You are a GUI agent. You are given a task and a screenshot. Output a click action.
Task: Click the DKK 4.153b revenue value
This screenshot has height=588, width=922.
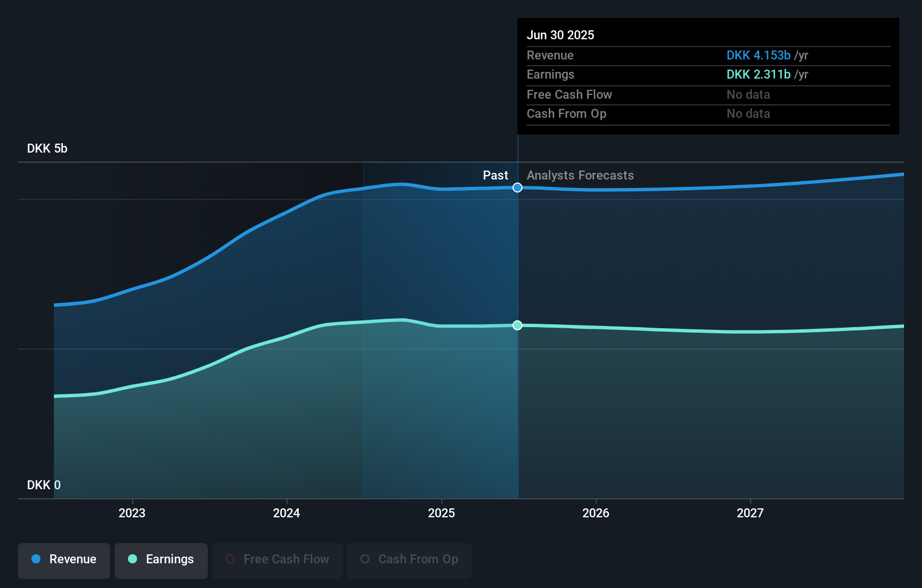click(759, 55)
